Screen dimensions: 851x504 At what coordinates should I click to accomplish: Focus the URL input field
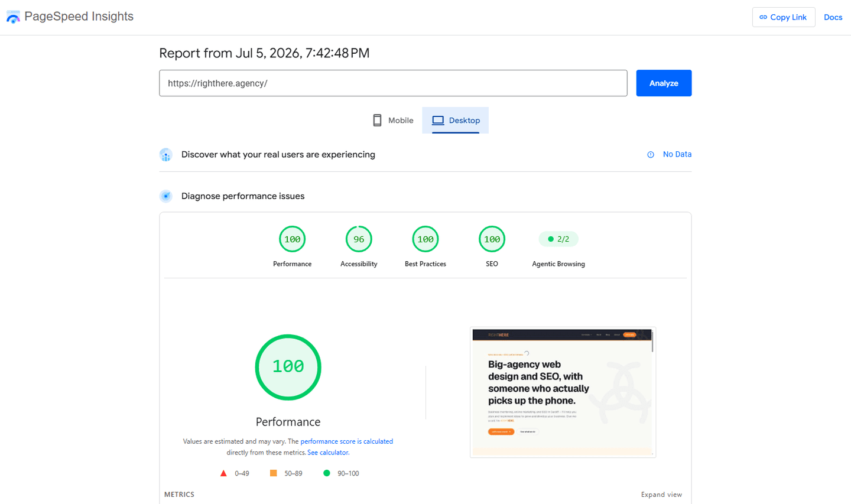click(x=393, y=83)
